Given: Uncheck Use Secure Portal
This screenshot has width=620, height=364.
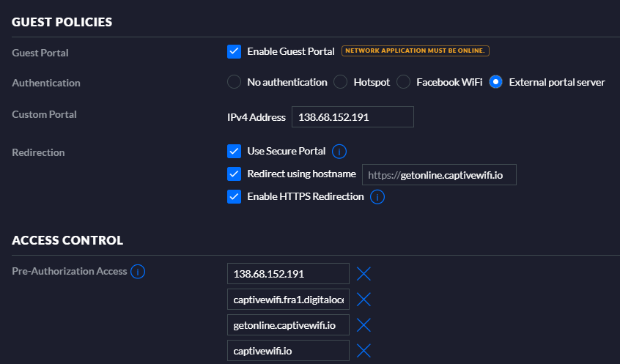Looking at the screenshot, I should coord(235,152).
